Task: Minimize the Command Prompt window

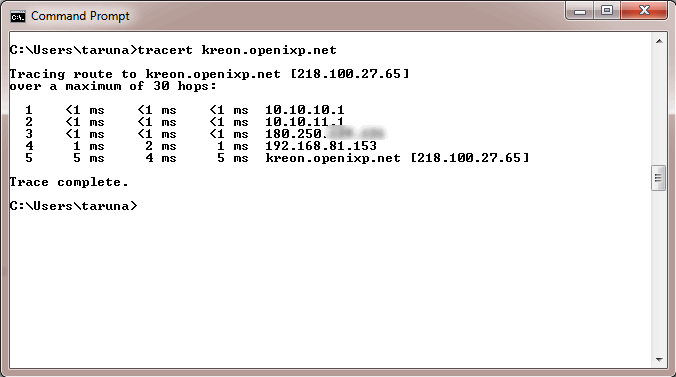Action: (x=580, y=11)
